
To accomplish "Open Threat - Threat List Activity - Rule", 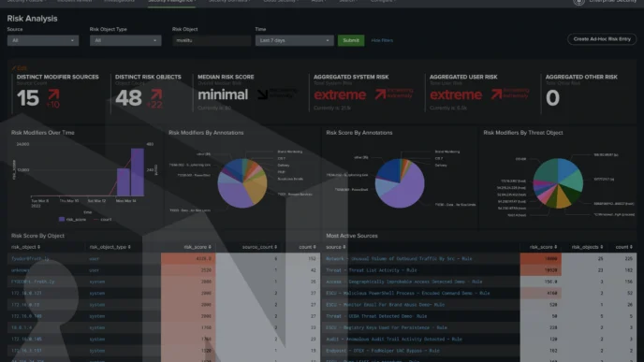I will [372, 270].
